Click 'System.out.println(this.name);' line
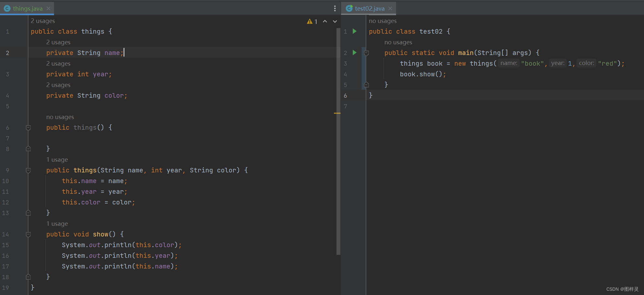Viewport: 644px width, 295px height. 120,267
